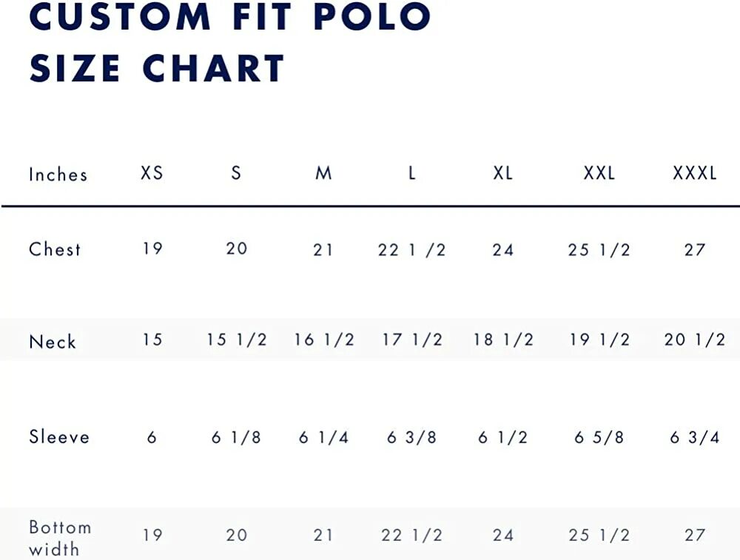
Task: Click the XXL size column header
Action: coord(599,174)
